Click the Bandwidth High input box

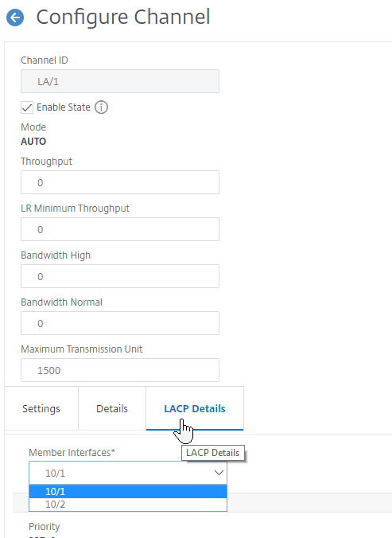(120, 276)
